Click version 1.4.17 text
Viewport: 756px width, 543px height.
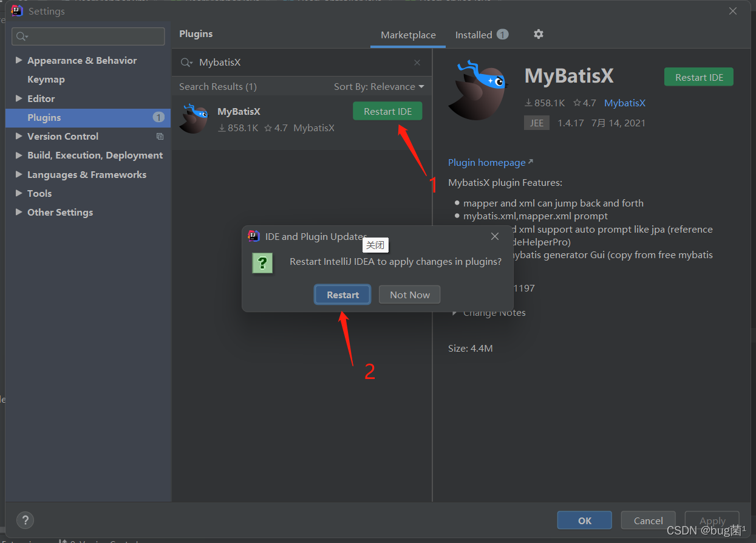pos(571,123)
